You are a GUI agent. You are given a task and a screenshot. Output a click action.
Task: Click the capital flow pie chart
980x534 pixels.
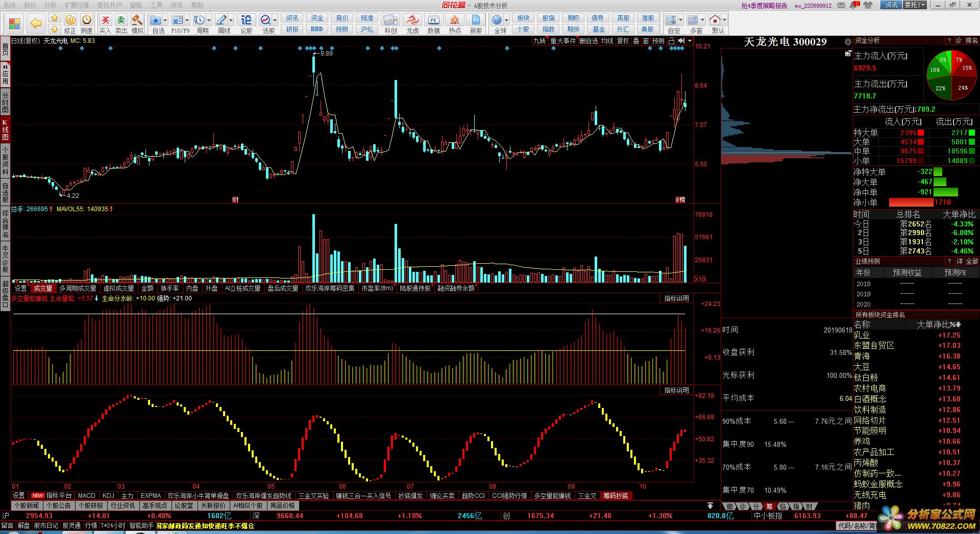(x=951, y=76)
